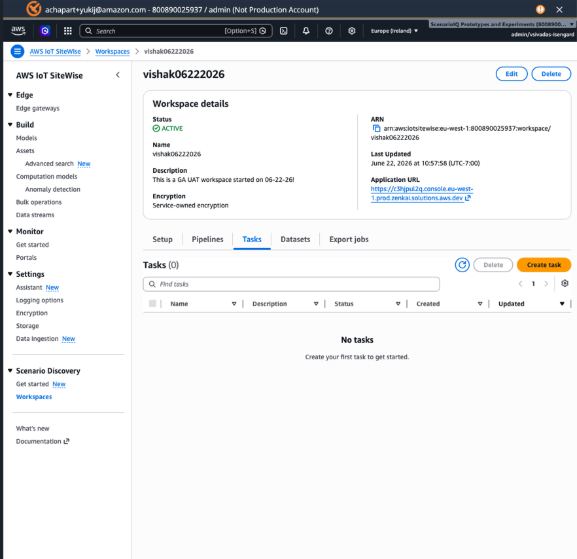Screen dimensions: 577x559
Task: Click the Edit workspace button
Action: tap(511, 74)
